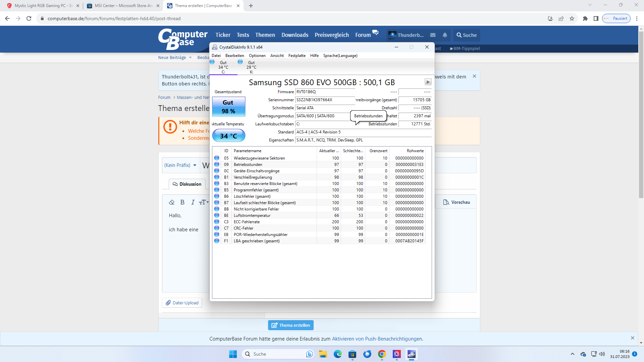The width and height of the screenshot is (644, 362).
Task: Open the forum notifications bell
Action: pyautogui.click(x=445, y=35)
